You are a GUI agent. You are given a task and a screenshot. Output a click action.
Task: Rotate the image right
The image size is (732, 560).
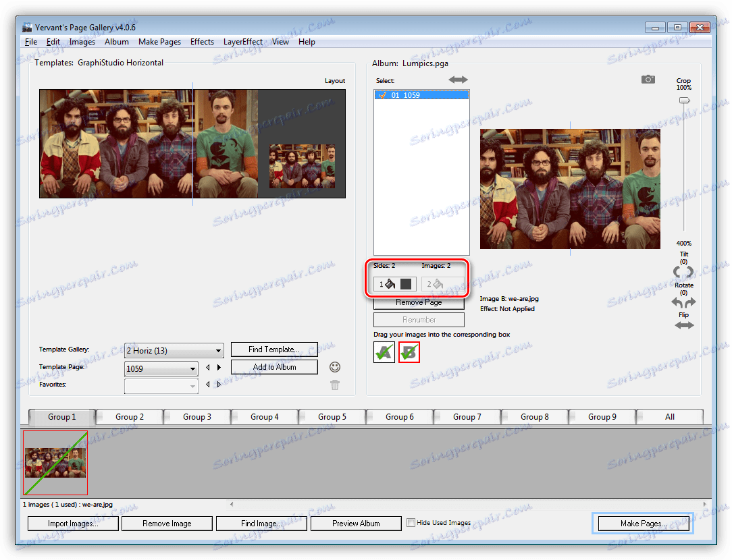690,302
